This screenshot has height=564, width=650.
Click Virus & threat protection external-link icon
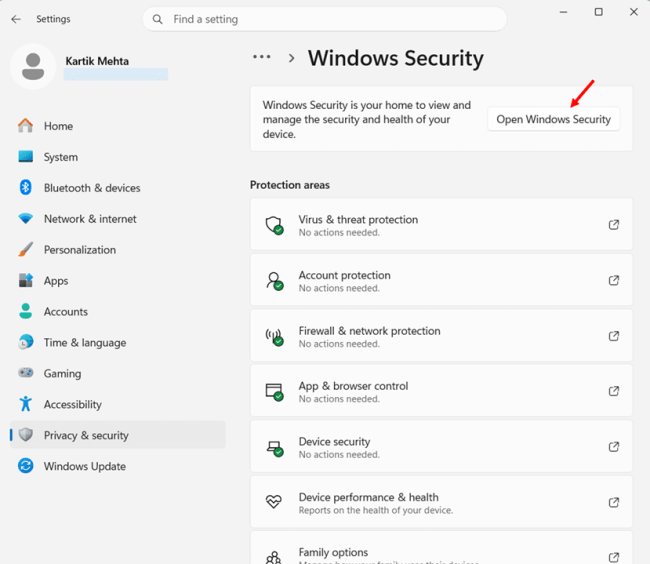[x=614, y=225]
